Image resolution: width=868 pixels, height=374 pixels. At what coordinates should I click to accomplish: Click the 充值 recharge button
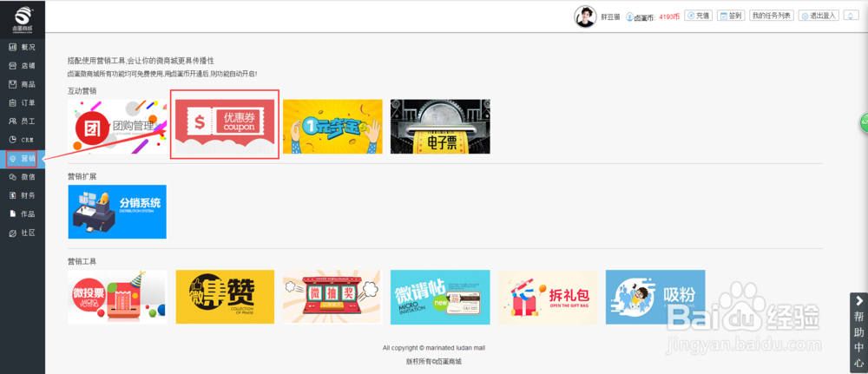tap(698, 16)
